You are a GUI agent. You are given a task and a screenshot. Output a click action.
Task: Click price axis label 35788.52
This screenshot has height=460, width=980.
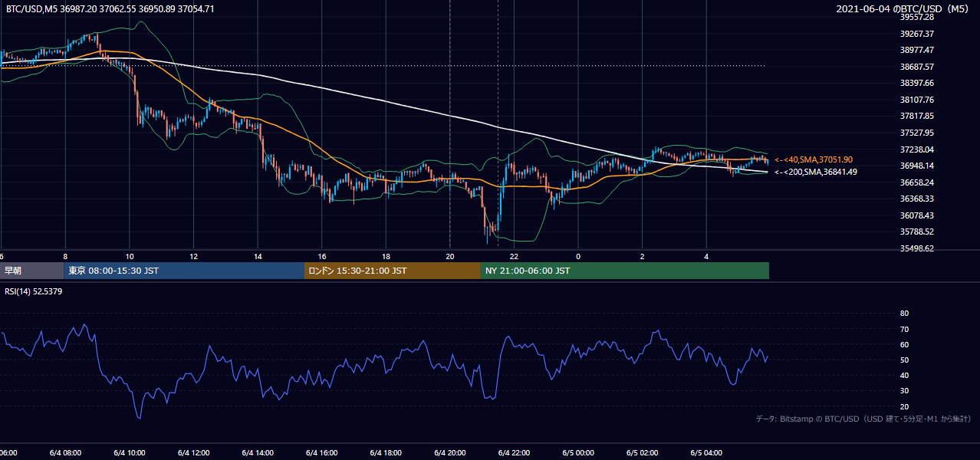click(918, 232)
